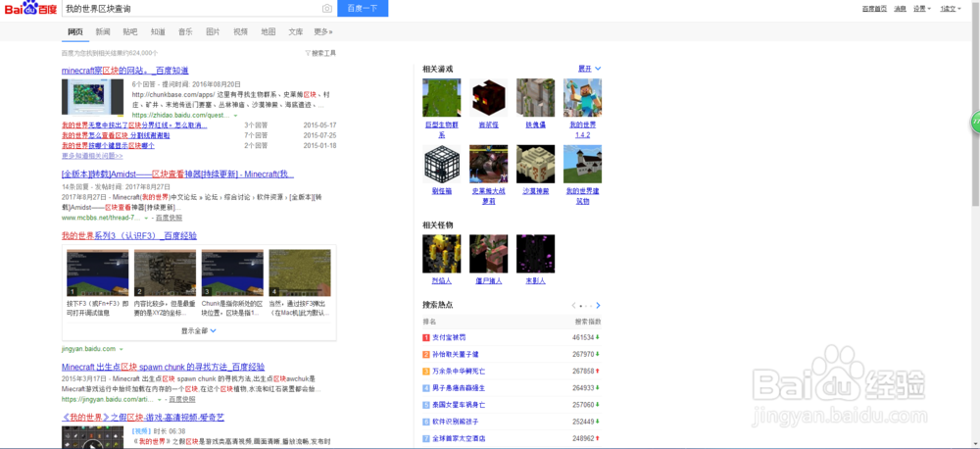Expand zhidao.baidu.com URL dropdown arrow

tap(235, 116)
